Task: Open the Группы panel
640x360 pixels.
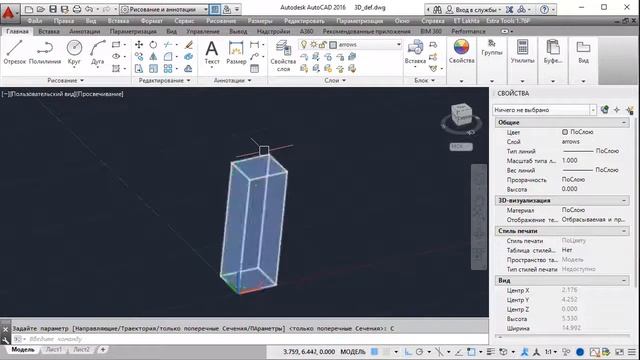Action: tap(491, 48)
